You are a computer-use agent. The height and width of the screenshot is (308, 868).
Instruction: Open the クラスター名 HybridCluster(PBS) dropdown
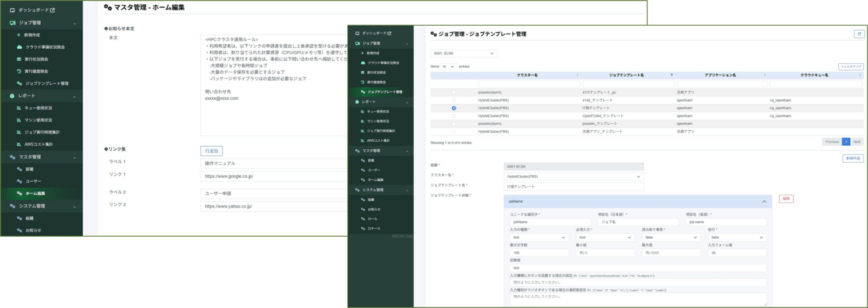tap(574, 176)
